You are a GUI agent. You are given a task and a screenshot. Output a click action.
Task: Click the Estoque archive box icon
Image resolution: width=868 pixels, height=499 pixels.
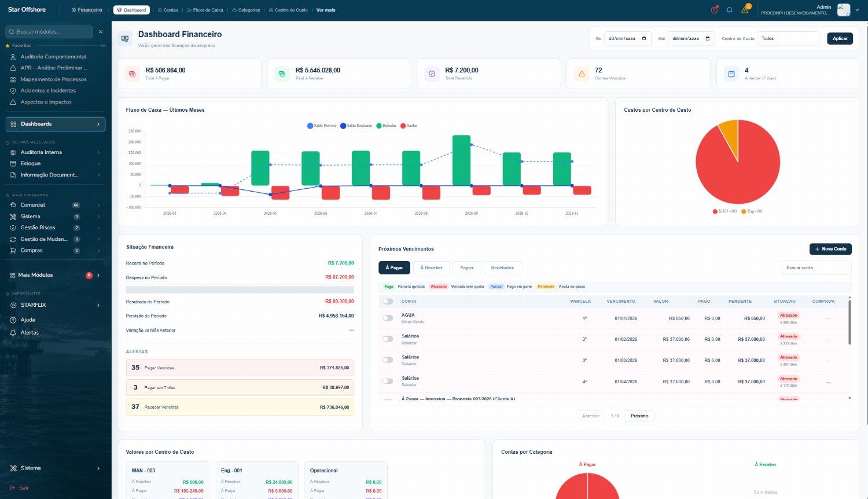(x=13, y=164)
